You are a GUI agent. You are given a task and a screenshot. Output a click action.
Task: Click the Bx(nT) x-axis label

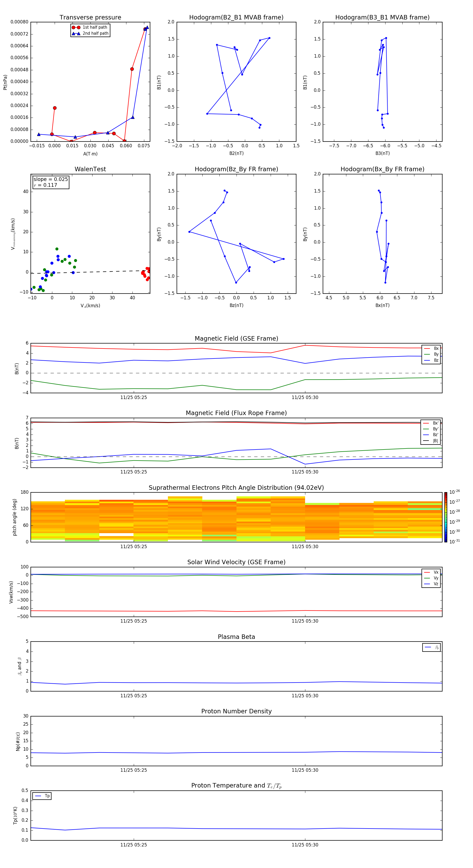pyautogui.click(x=382, y=305)
